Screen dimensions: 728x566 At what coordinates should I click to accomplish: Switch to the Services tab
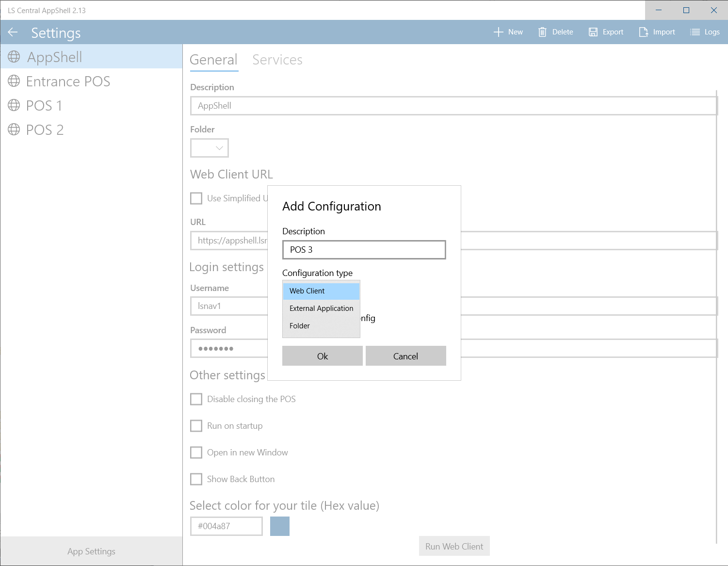tap(277, 60)
